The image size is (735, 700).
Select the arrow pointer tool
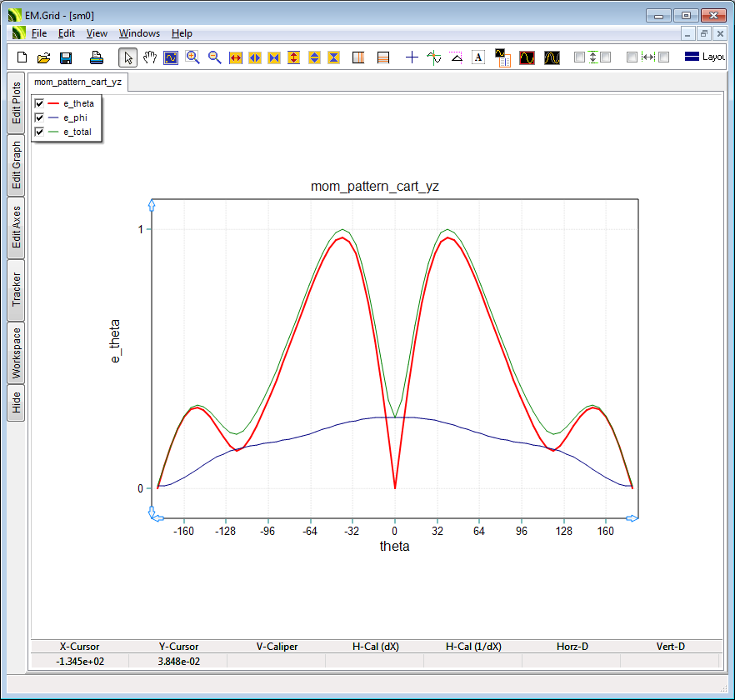click(x=127, y=57)
